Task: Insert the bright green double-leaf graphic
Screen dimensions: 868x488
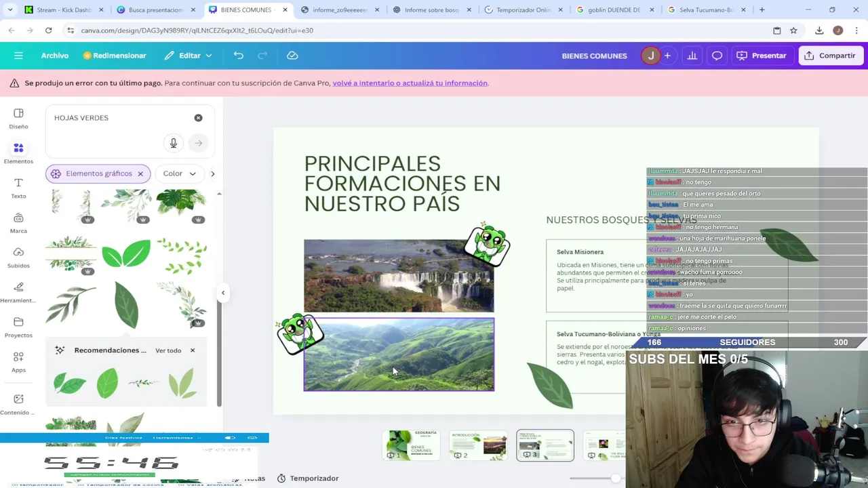Action: (x=126, y=254)
